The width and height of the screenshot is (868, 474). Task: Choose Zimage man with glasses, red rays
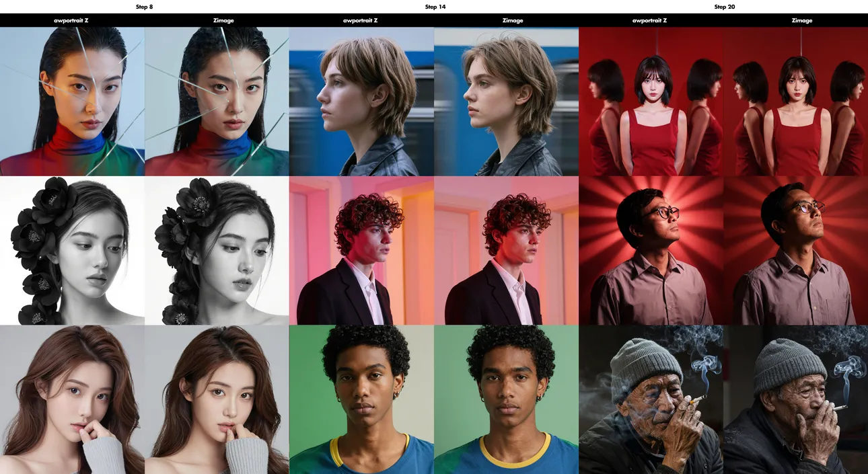coord(796,251)
